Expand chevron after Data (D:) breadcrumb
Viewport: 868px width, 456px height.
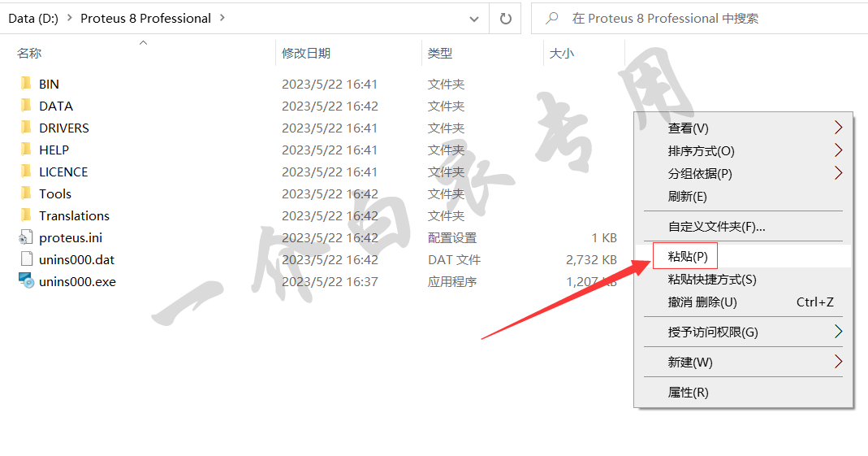pyautogui.click(x=69, y=18)
